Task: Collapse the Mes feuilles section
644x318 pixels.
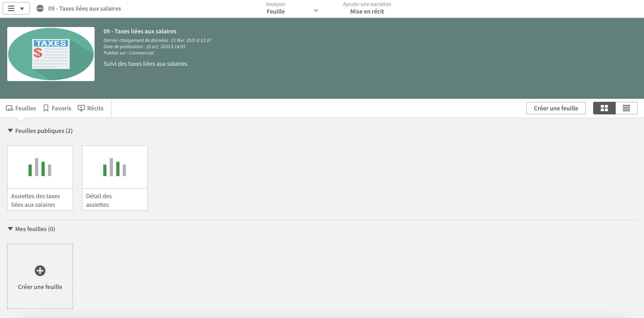Action: click(x=10, y=229)
